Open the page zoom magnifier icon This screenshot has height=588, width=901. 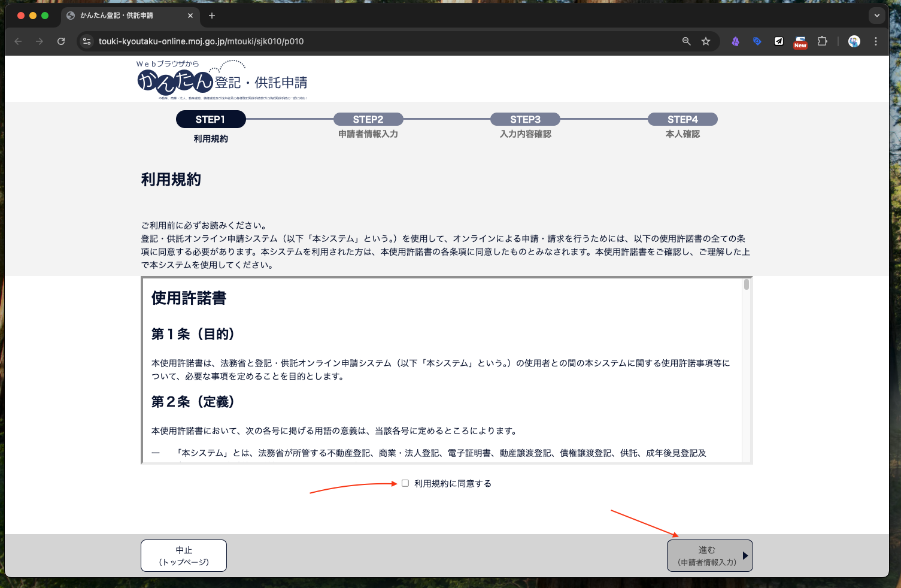[x=686, y=41]
